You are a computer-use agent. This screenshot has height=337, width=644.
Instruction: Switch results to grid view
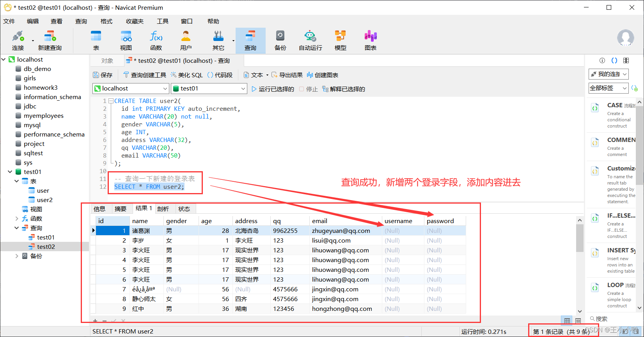click(567, 321)
